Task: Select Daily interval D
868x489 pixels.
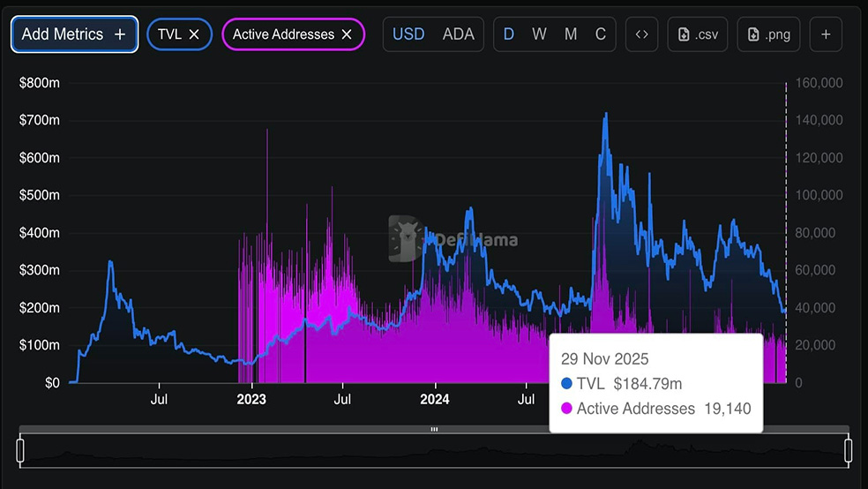Action: 509,34
